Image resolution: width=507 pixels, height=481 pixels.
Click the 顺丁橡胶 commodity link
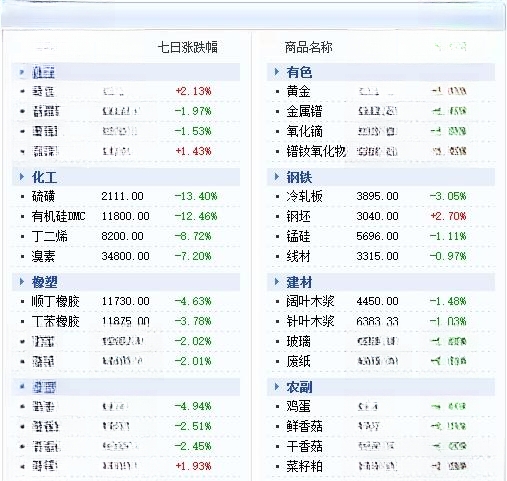[x=55, y=301]
